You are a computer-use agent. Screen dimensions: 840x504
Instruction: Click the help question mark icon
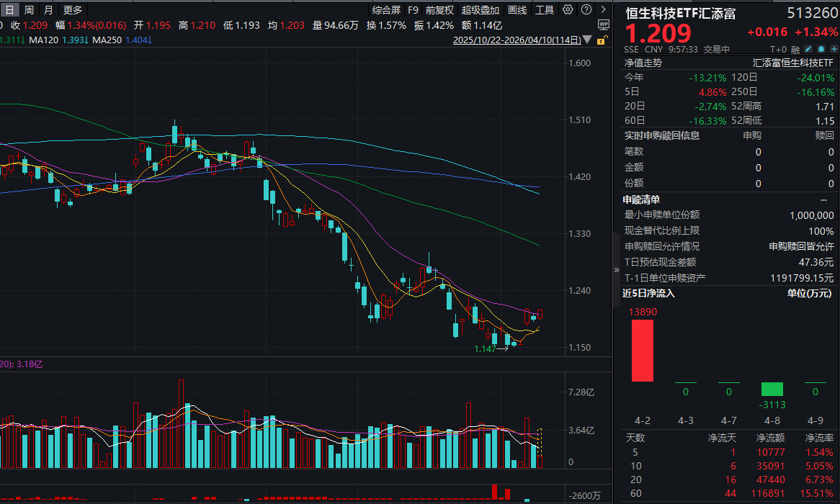pos(585,9)
